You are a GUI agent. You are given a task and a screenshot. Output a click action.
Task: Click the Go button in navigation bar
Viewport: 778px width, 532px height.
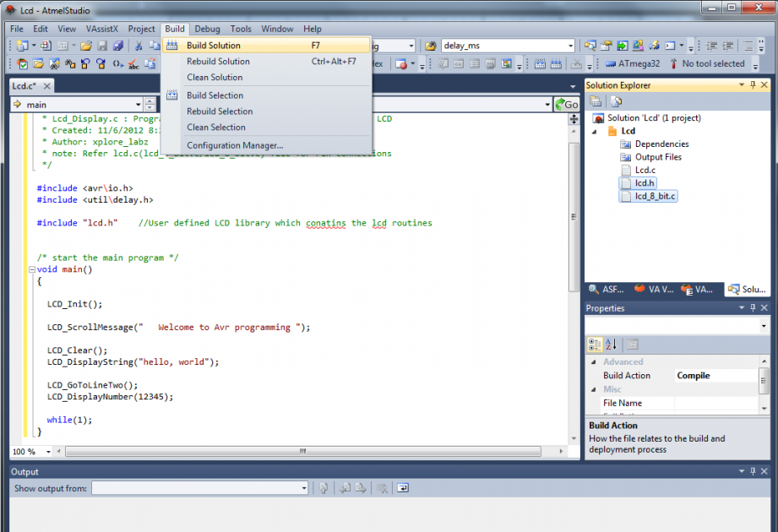pyautogui.click(x=567, y=105)
